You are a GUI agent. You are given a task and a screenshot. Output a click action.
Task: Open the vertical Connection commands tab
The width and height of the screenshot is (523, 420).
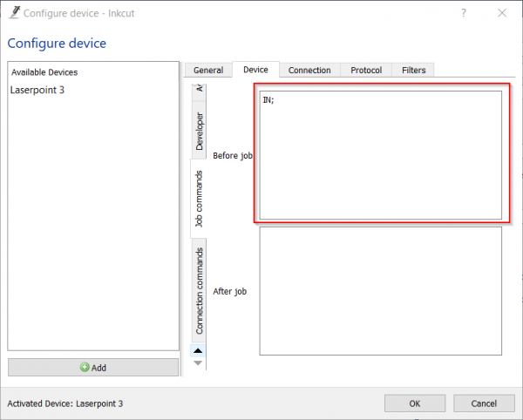click(199, 290)
